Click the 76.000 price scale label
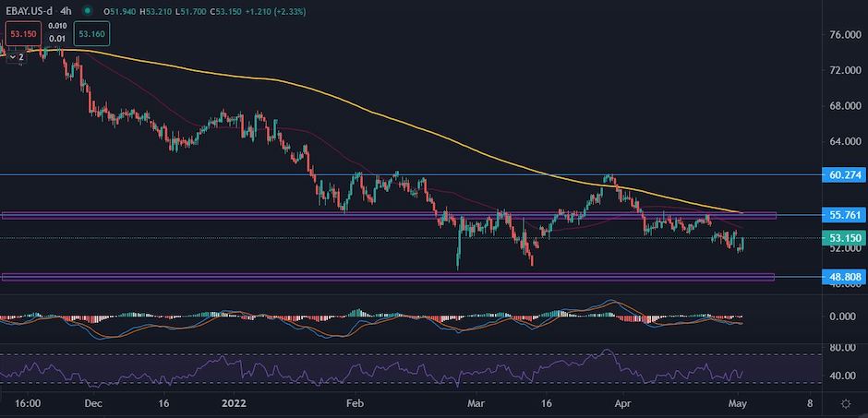The image size is (868, 418). [x=838, y=35]
